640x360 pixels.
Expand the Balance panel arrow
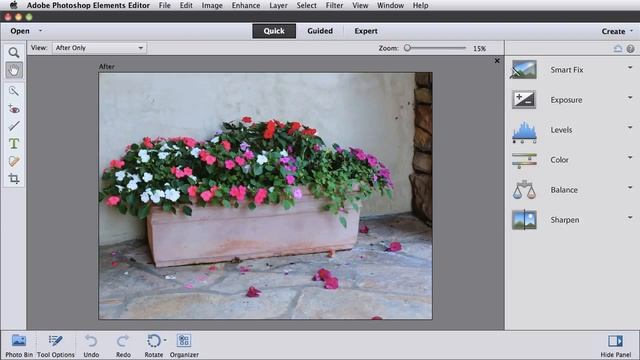[x=630, y=188]
